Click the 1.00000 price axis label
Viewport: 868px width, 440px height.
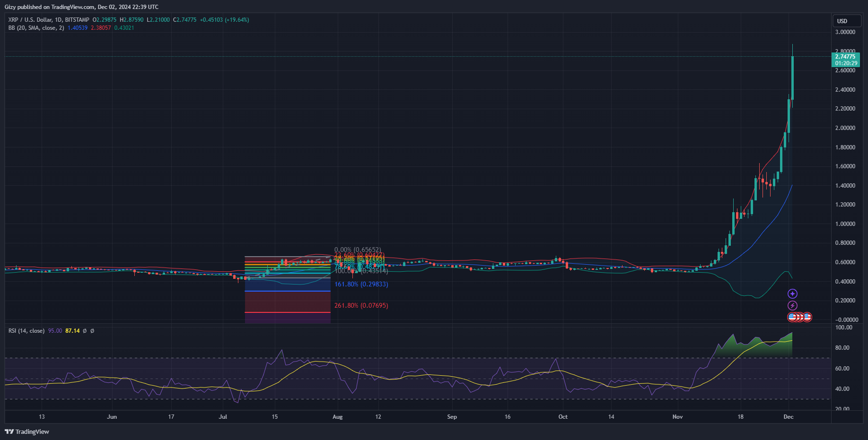pos(845,224)
